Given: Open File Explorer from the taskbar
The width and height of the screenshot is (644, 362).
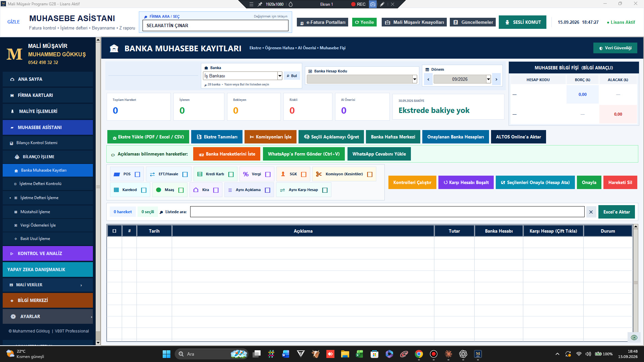Looking at the screenshot, I should [x=345, y=354].
